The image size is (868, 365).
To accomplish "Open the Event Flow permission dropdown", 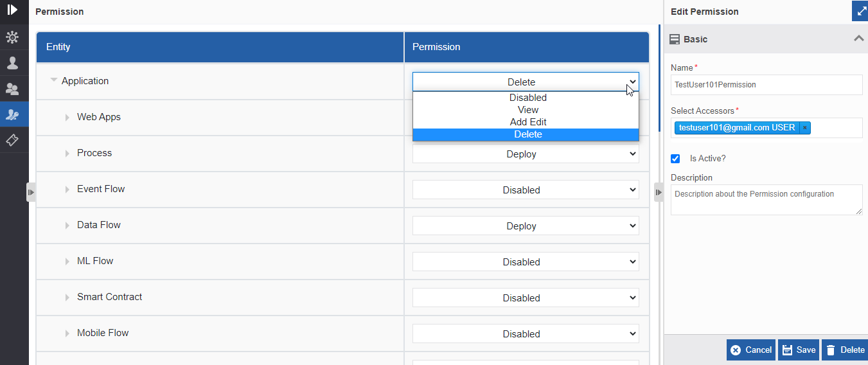I will (x=526, y=190).
